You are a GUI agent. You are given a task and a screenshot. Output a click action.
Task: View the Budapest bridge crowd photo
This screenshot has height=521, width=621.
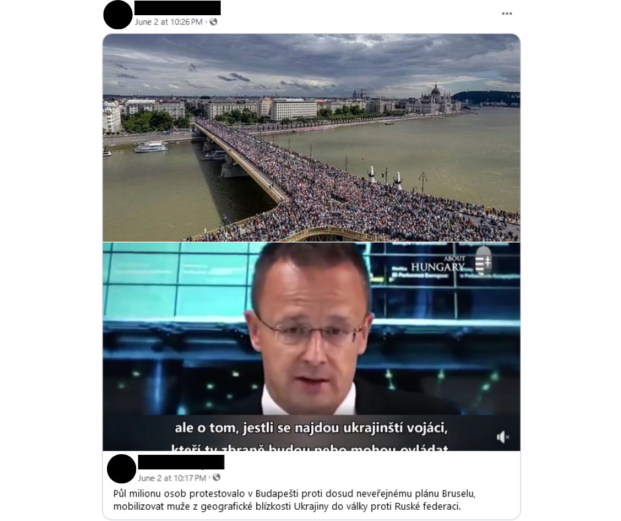point(311,137)
